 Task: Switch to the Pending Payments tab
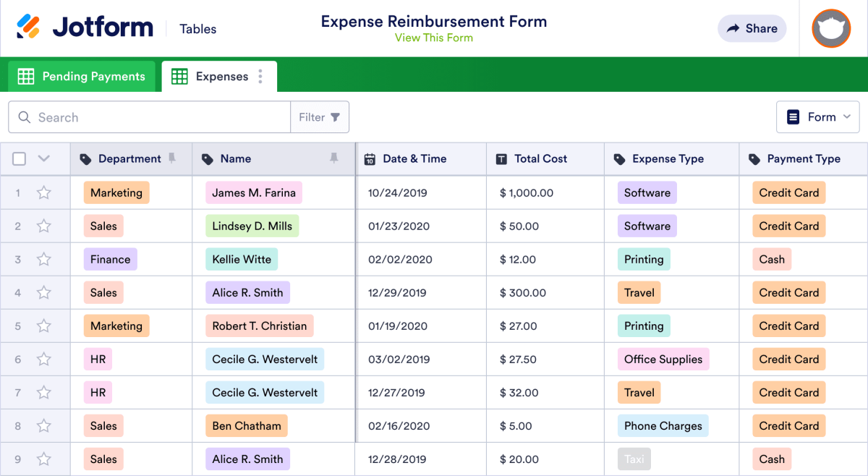pos(81,75)
